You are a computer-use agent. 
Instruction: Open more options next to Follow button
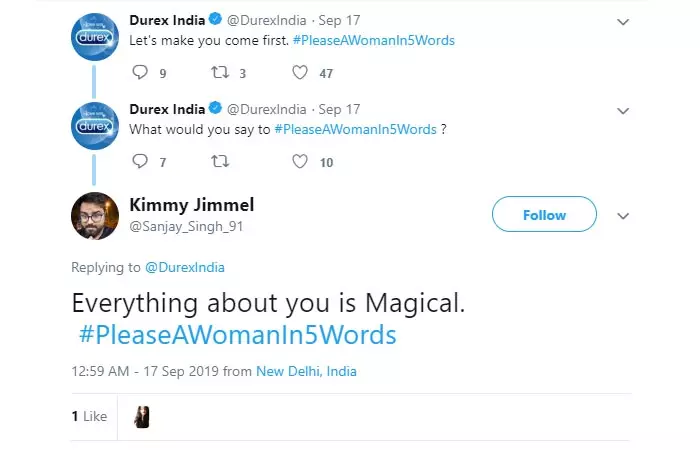coord(623,216)
